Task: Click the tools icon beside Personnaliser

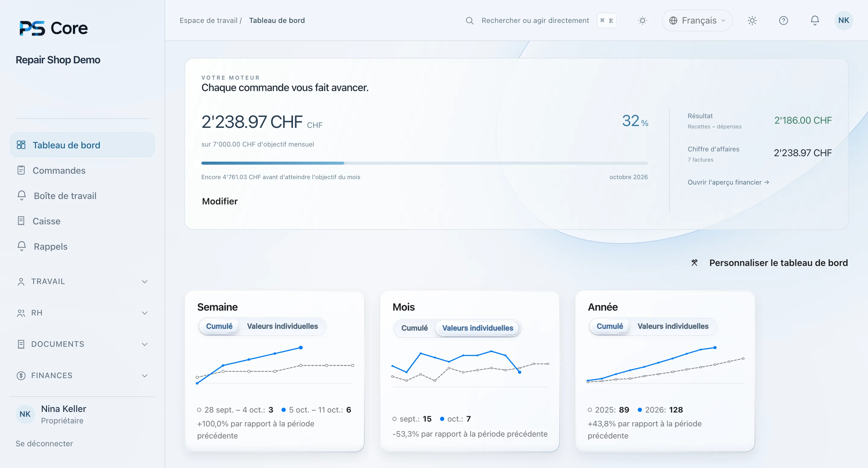Action: pyautogui.click(x=694, y=263)
